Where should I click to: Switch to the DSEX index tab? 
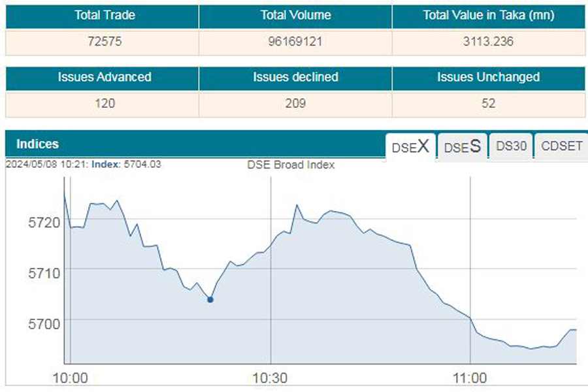(410, 146)
